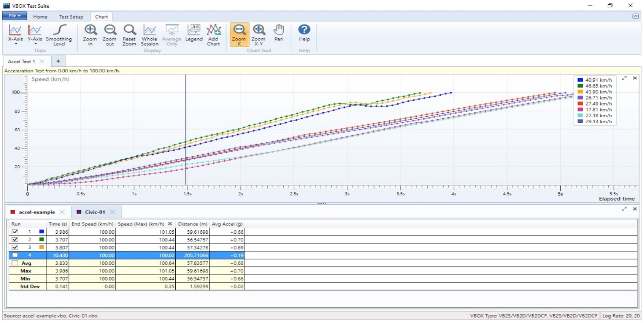Add a new test tab with plus
Viewport: 644px width, 323px height.
(x=58, y=61)
